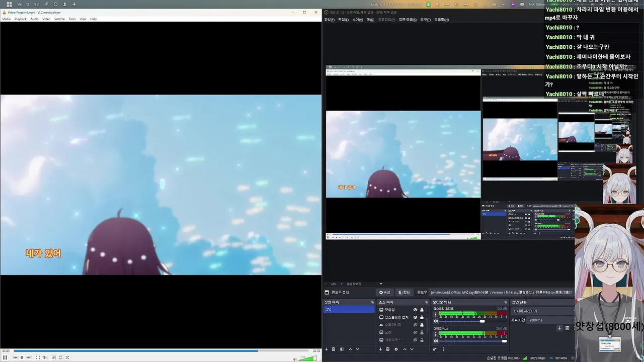
Task: Show the hidden third source row
Action: pyautogui.click(x=415, y=325)
